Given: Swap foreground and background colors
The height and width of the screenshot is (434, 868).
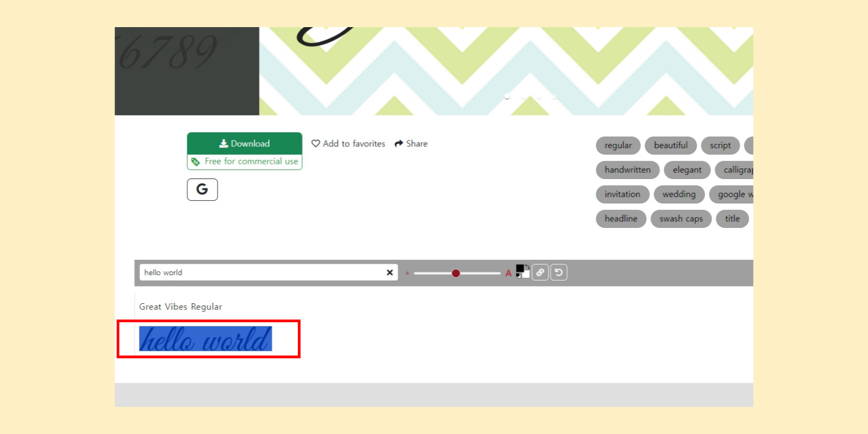Looking at the screenshot, I should pos(527,266).
